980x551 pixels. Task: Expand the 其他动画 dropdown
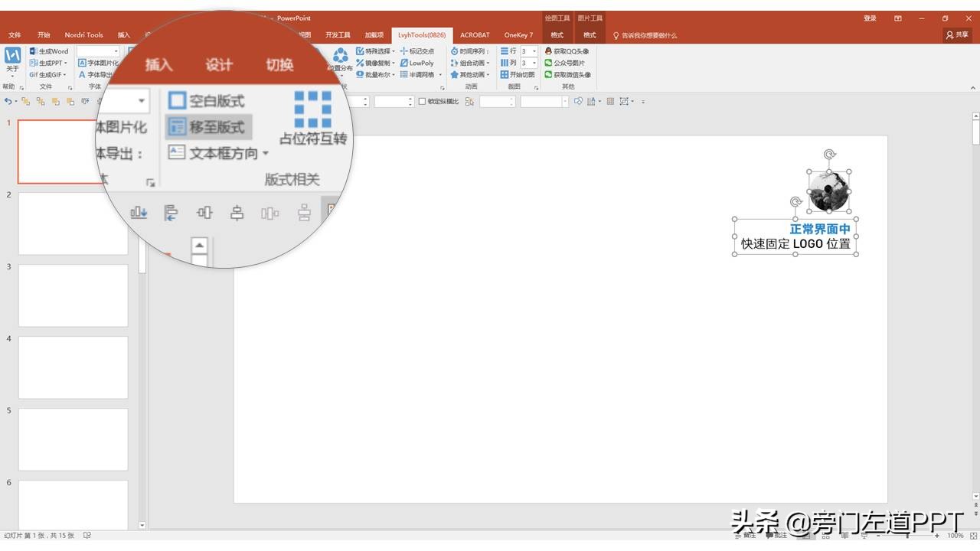[470, 75]
